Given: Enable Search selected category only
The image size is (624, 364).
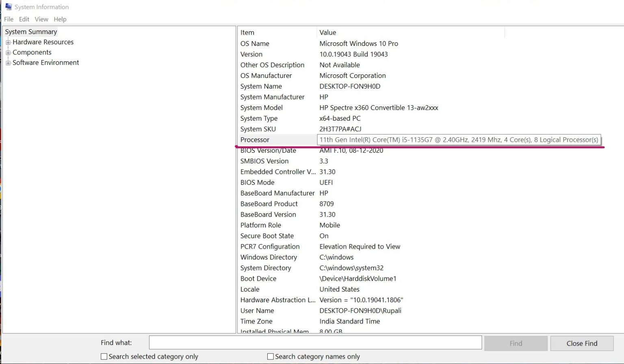Looking at the screenshot, I should click(x=104, y=356).
